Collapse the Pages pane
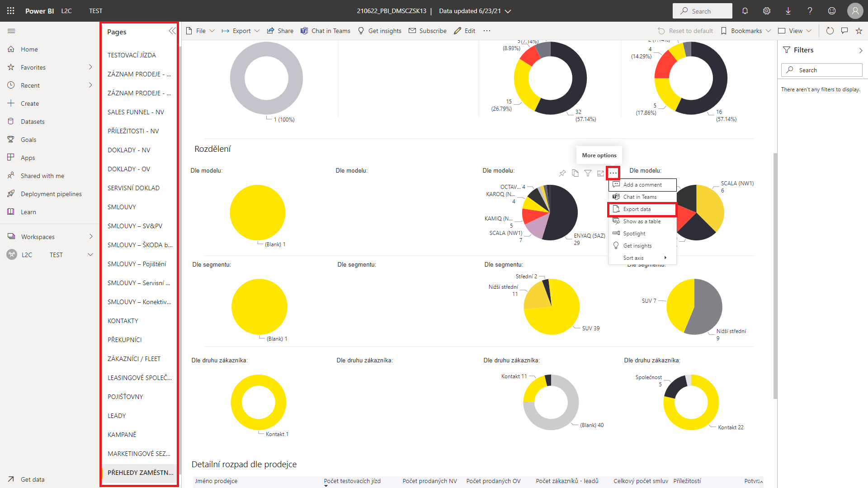This screenshot has width=868, height=488. tap(172, 31)
